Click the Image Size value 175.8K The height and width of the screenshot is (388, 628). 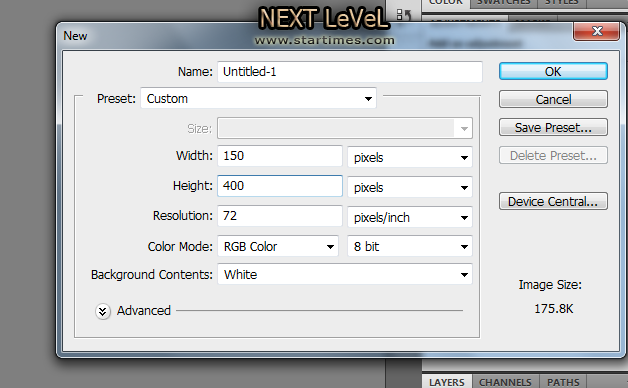point(554,309)
